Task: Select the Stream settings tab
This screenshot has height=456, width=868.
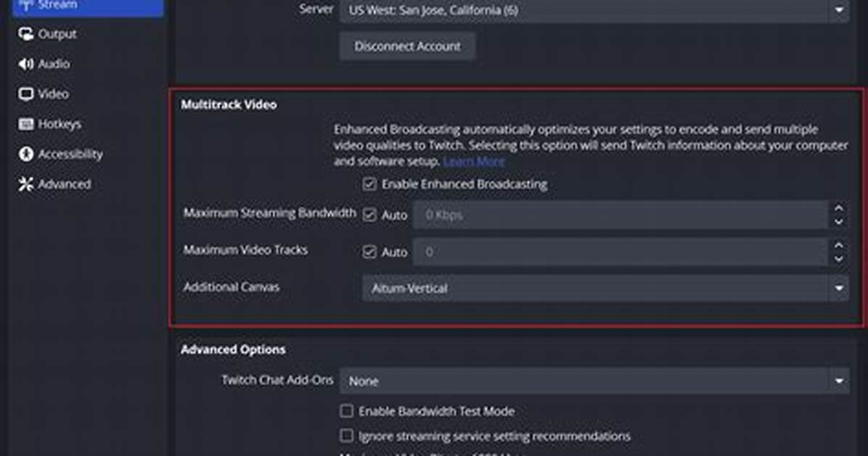Action: [88, 6]
